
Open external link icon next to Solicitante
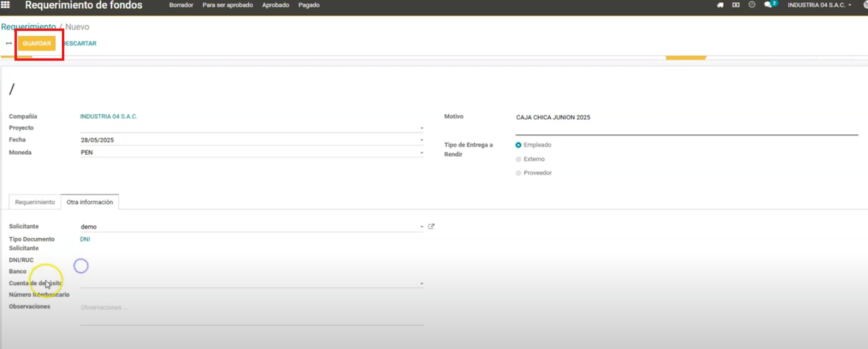(x=431, y=227)
